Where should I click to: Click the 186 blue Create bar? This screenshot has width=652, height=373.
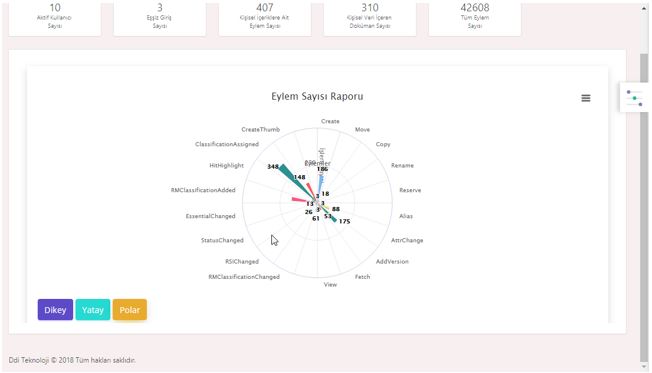point(321,185)
